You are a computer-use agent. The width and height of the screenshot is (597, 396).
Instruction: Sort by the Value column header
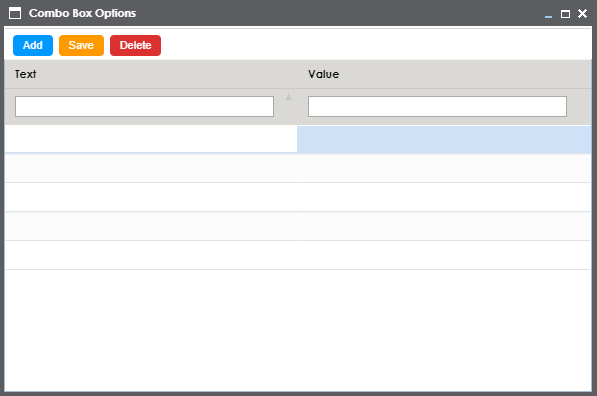[323, 74]
